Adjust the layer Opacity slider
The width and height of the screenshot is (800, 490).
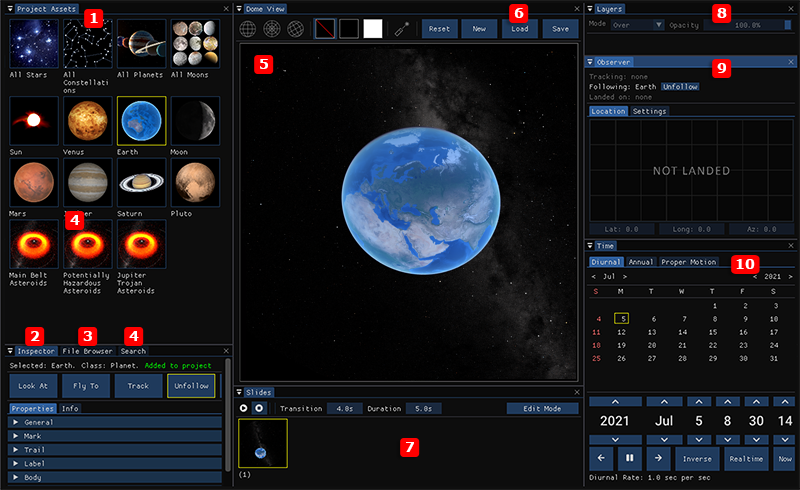[x=747, y=24]
